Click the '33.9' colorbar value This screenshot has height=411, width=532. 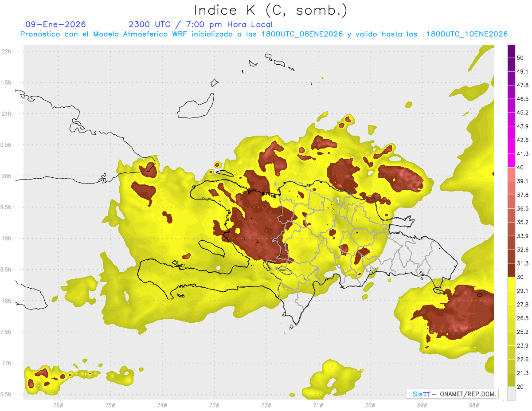pos(523,236)
